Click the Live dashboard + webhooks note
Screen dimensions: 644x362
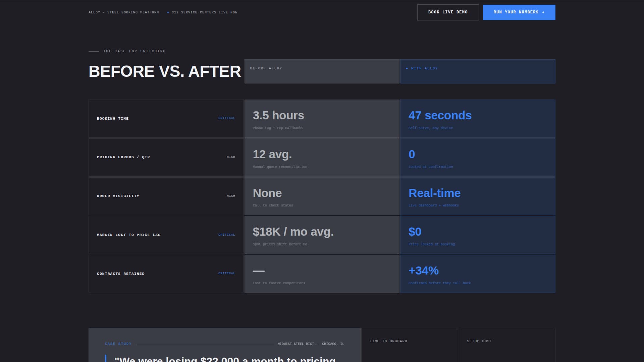[434, 205]
